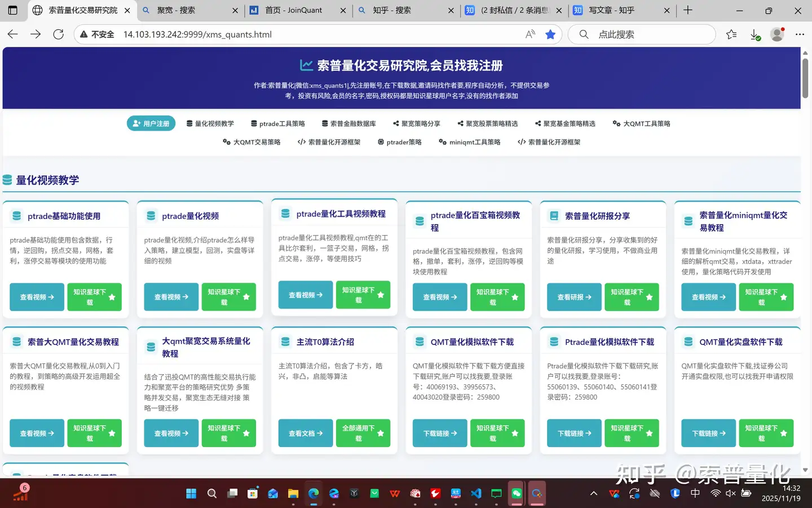Show hidden system tray icons
Image resolution: width=812 pixels, height=508 pixels.
click(594, 493)
